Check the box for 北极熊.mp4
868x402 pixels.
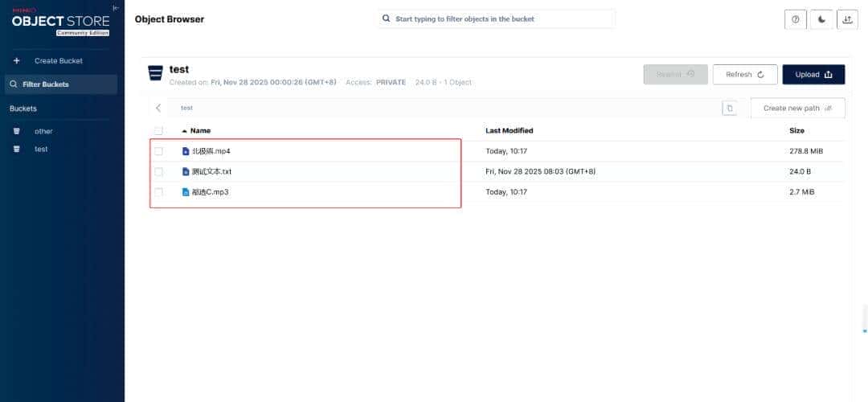click(159, 151)
